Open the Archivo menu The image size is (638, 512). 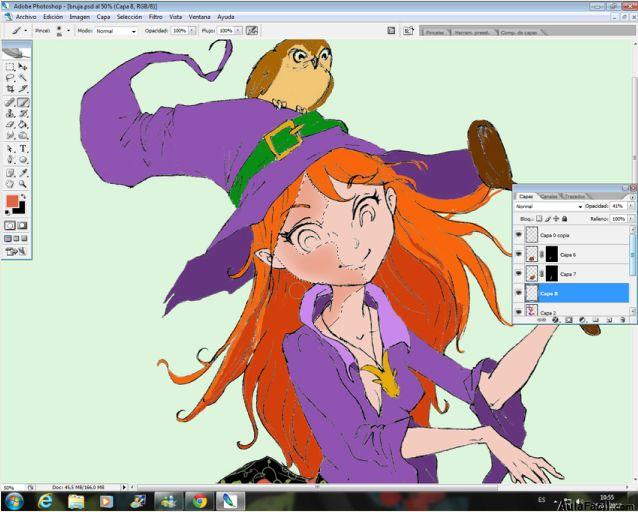pyautogui.click(x=26, y=17)
